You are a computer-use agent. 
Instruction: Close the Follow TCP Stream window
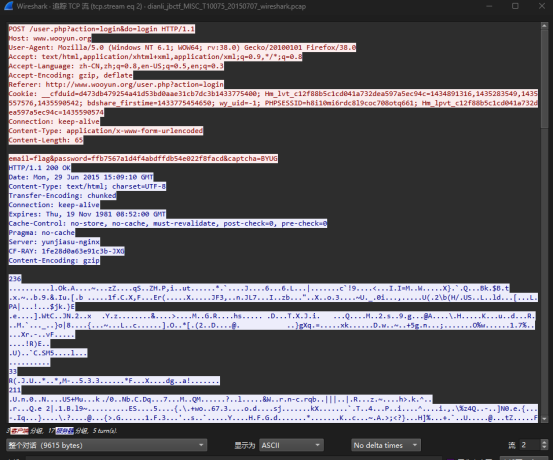coord(542,6)
